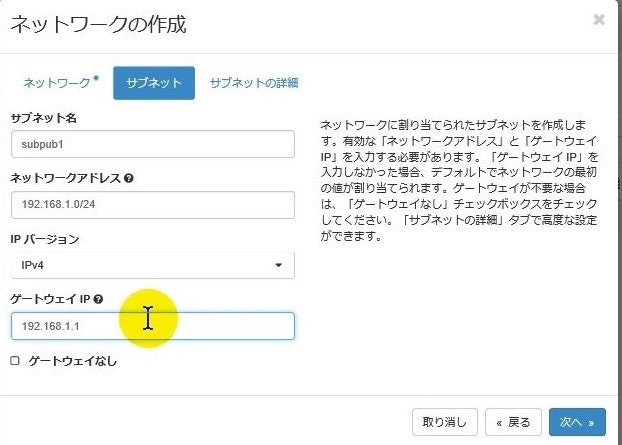Image resolution: width=622 pixels, height=445 pixels.
Task: Proceed with the 次へ button
Action: click(x=577, y=422)
